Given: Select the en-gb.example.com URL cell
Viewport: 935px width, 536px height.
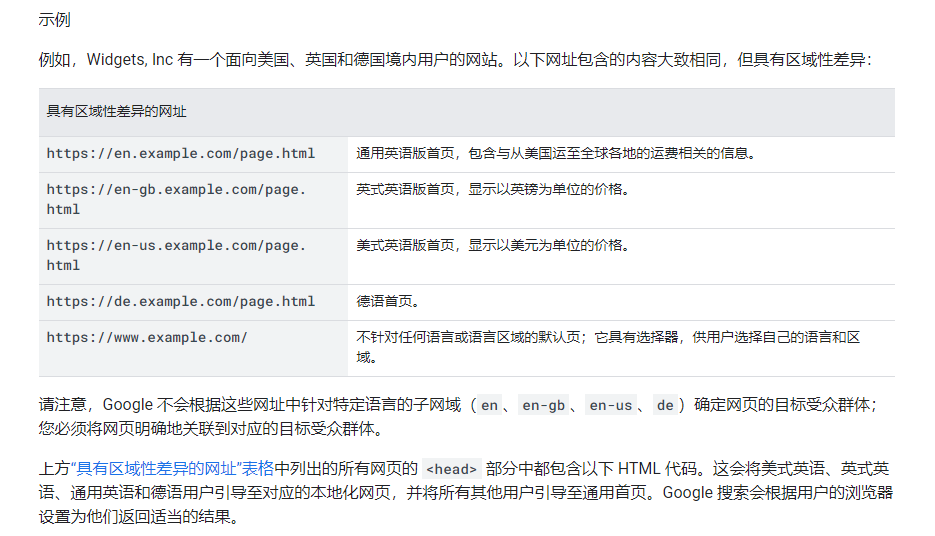Looking at the screenshot, I should pyautogui.click(x=193, y=200).
